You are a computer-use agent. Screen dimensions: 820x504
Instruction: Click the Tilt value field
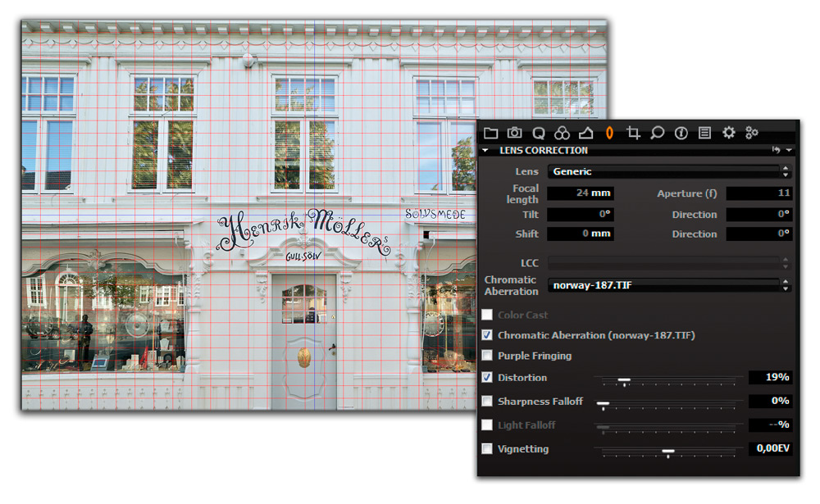click(581, 215)
